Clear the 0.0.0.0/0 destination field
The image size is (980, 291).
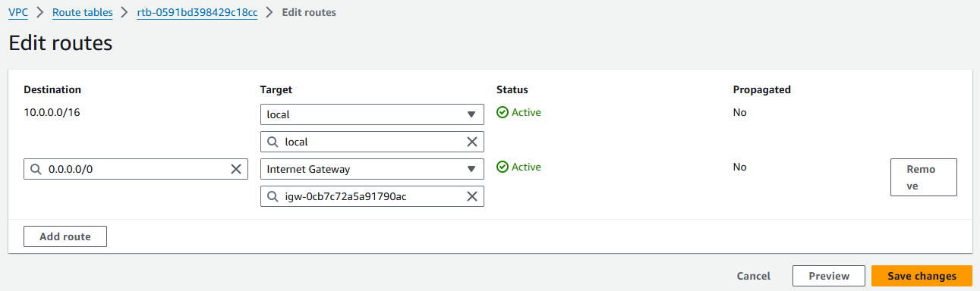point(236,169)
